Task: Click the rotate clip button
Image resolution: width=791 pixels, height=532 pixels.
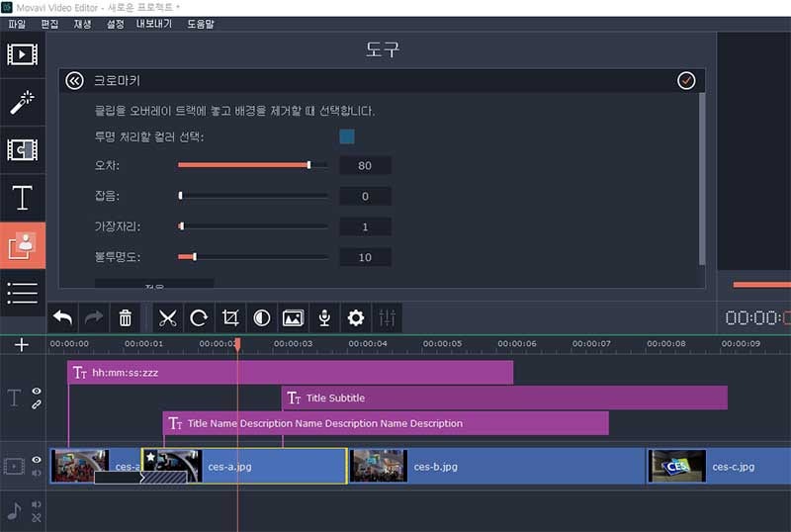Action: tap(199, 318)
